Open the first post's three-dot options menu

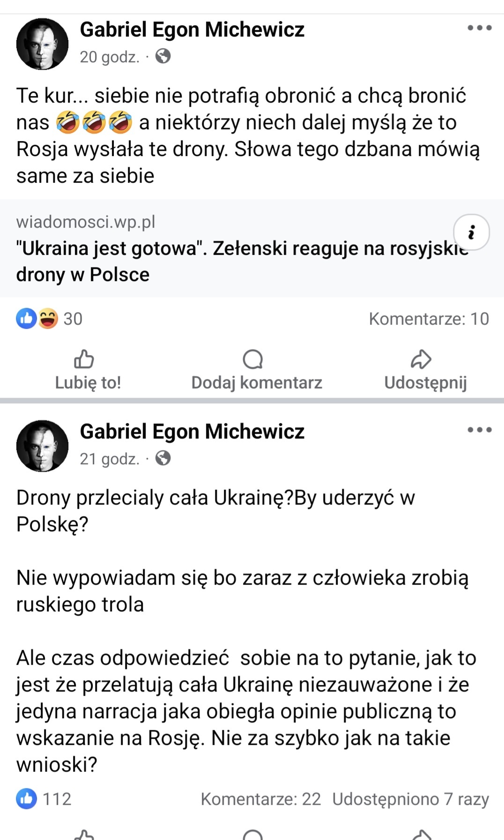480,28
